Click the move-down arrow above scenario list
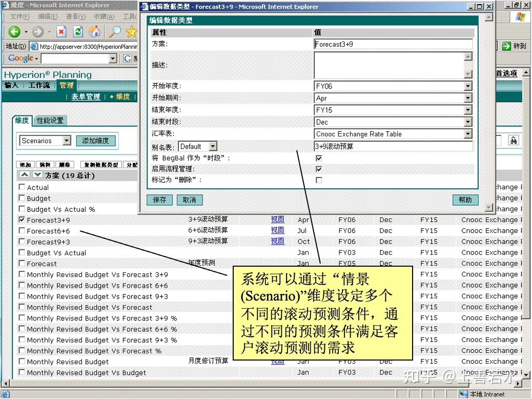Screen dimensions: 532x399 [x=37, y=175]
